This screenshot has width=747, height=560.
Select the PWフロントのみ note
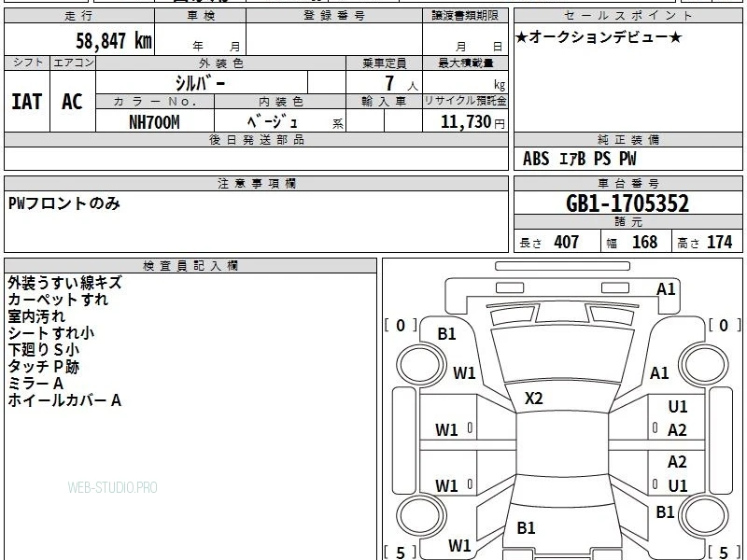click(x=64, y=203)
